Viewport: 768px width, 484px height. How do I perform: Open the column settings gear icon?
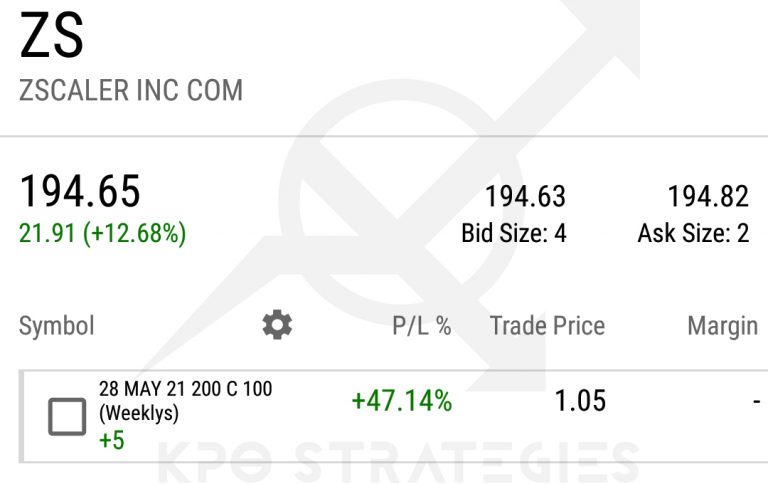[x=277, y=324]
